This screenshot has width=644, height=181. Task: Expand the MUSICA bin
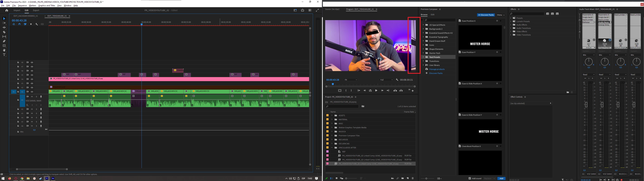tap(332, 132)
